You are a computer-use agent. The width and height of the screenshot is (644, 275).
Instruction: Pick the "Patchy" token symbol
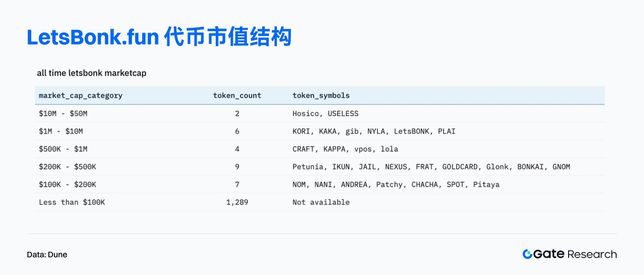[389, 185]
